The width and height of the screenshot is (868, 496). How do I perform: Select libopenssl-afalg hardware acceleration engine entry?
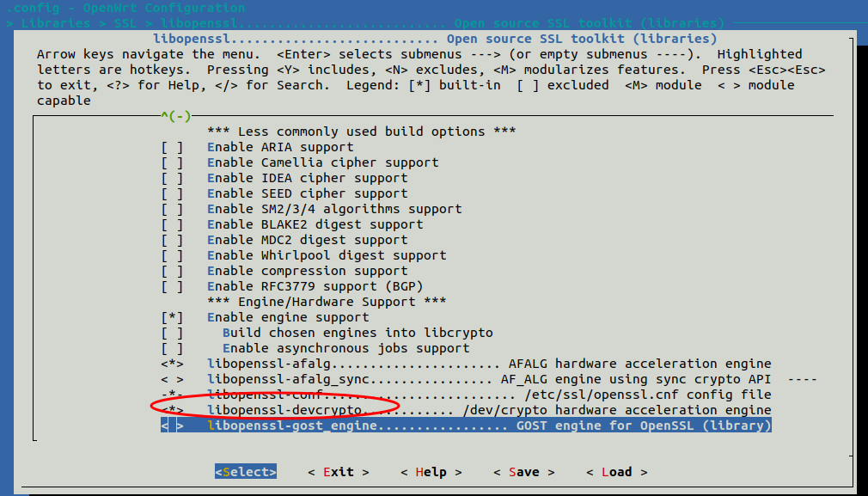pyautogui.click(x=489, y=364)
